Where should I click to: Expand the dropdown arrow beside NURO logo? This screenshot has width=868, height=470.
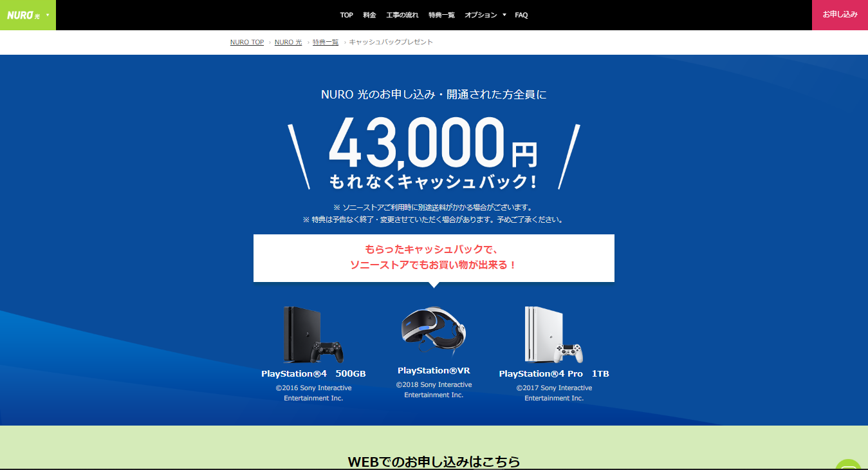48,14
